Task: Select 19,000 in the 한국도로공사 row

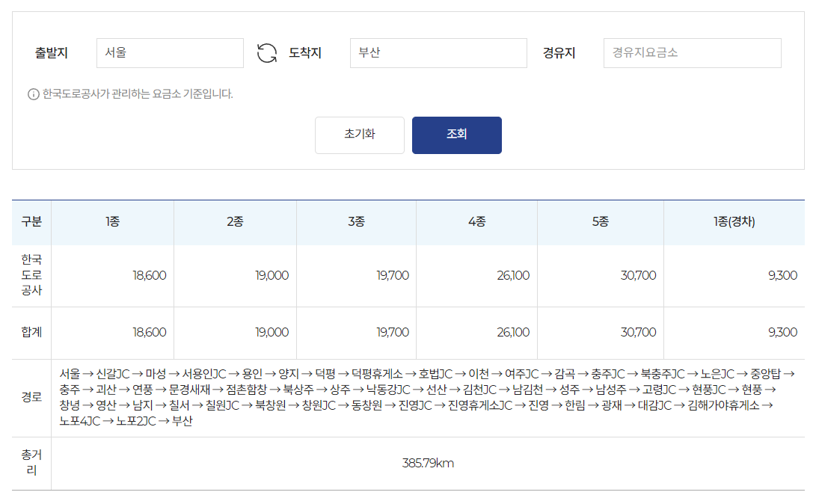Action: [x=272, y=275]
